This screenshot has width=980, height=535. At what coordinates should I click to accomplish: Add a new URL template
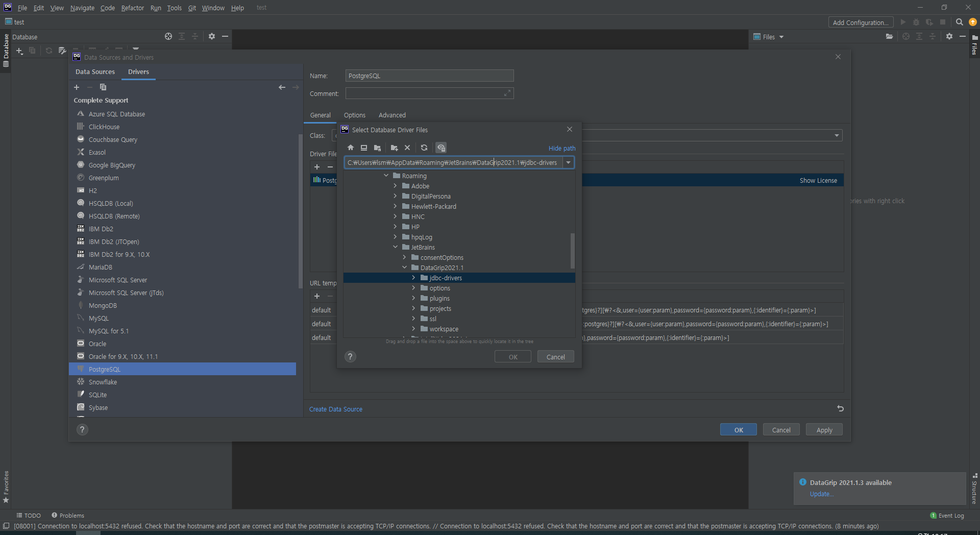pyautogui.click(x=317, y=296)
